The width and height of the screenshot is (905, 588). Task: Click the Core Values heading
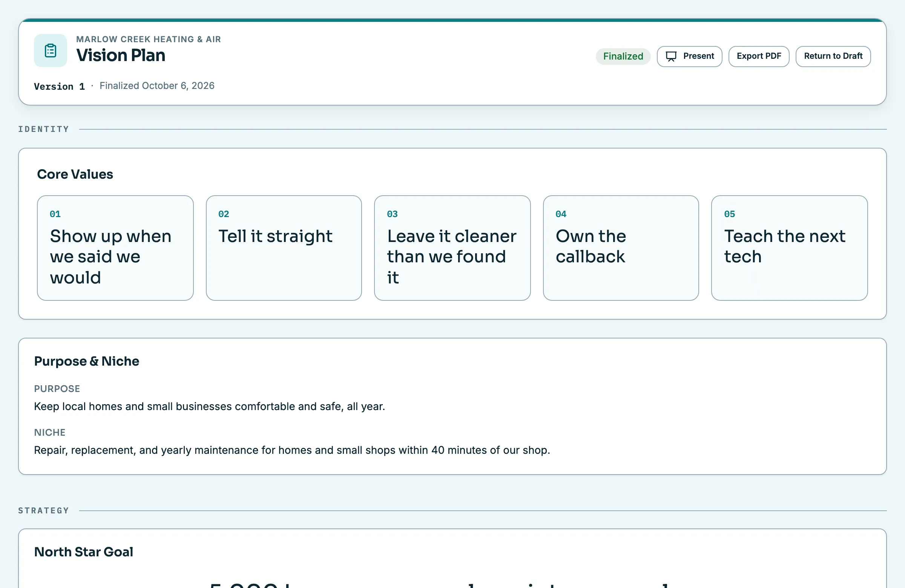click(75, 174)
